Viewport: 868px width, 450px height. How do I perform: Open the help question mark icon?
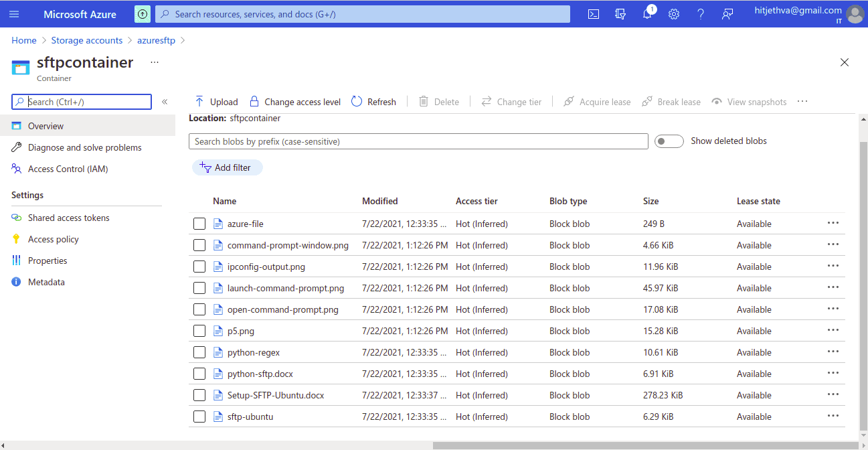coord(701,14)
